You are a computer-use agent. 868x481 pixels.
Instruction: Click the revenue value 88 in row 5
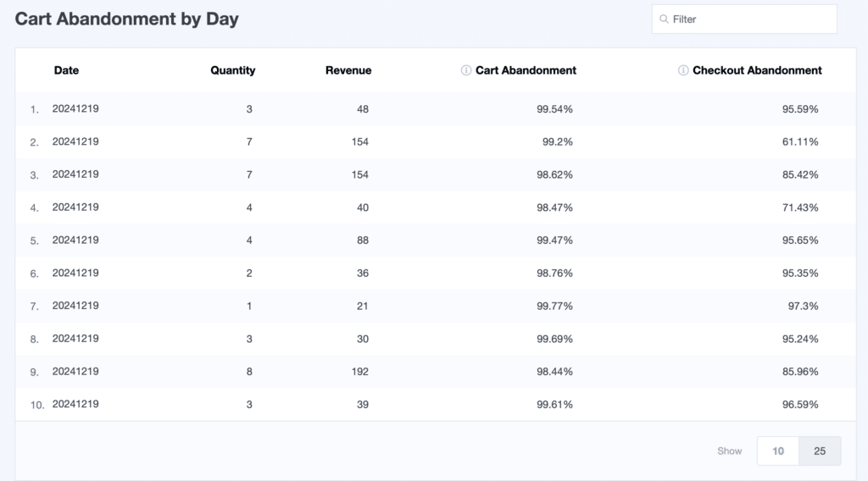(362, 240)
